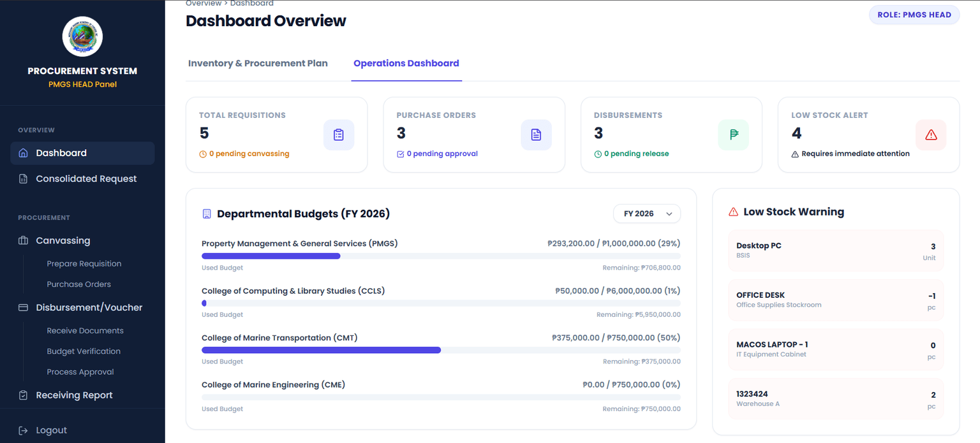980x443 pixels.
Task: Open Process Approval submenu item
Action: (80, 372)
